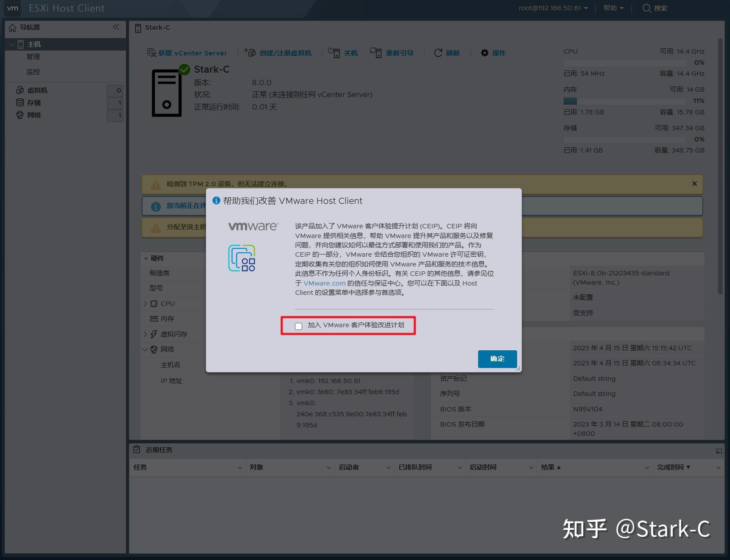Open the 操作 gear actions icon
The width and height of the screenshot is (730, 560).
[x=484, y=53]
